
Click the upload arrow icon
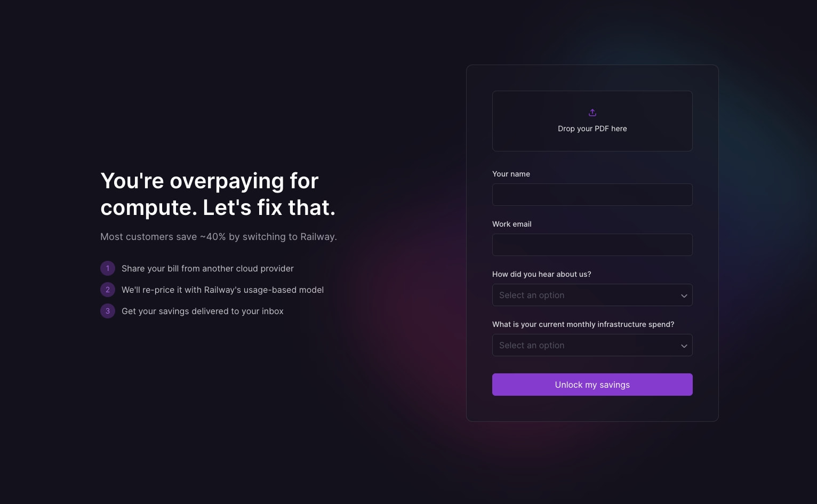click(592, 113)
